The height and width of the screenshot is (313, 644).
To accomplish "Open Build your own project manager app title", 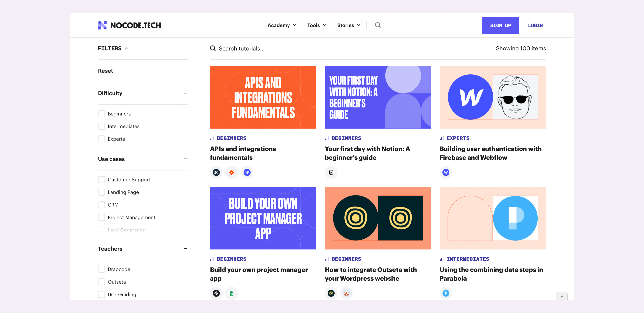I will pos(259,274).
